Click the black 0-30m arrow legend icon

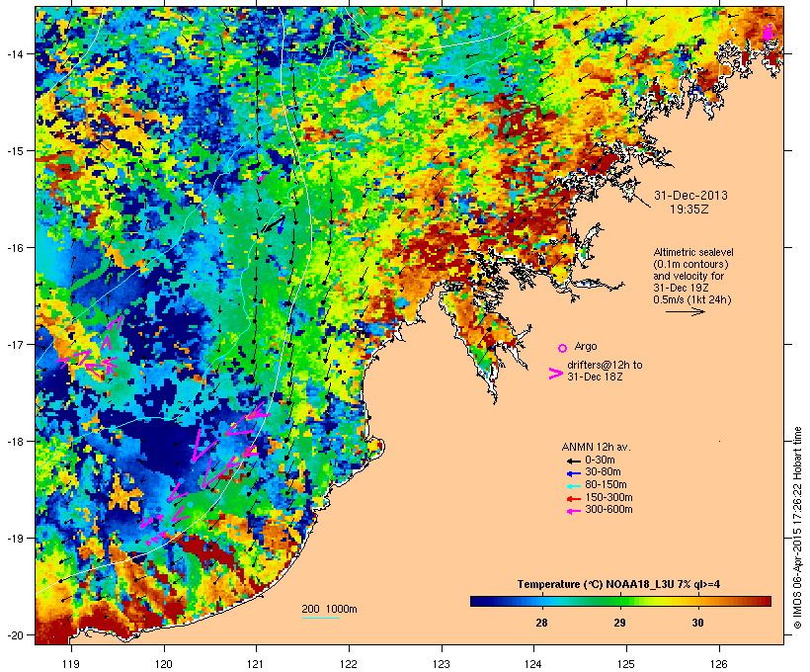coord(574,462)
